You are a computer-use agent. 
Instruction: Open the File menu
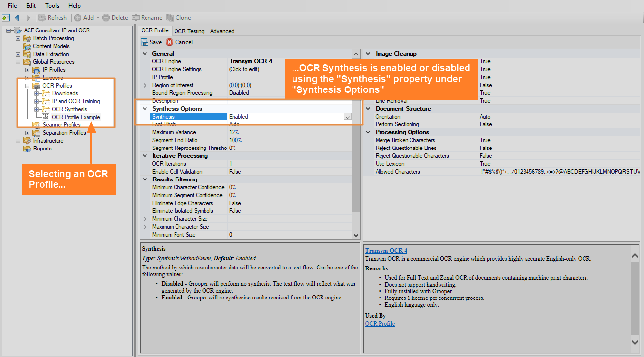point(12,6)
